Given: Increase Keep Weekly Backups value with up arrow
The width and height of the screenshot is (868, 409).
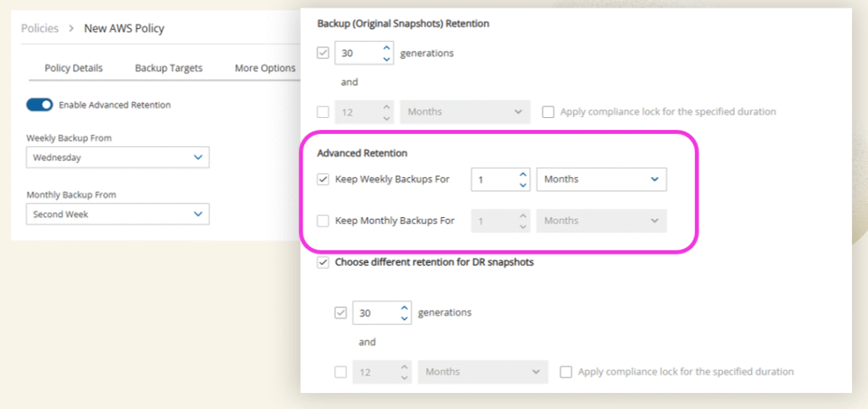Looking at the screenshot, I should [x=522, y=175].
